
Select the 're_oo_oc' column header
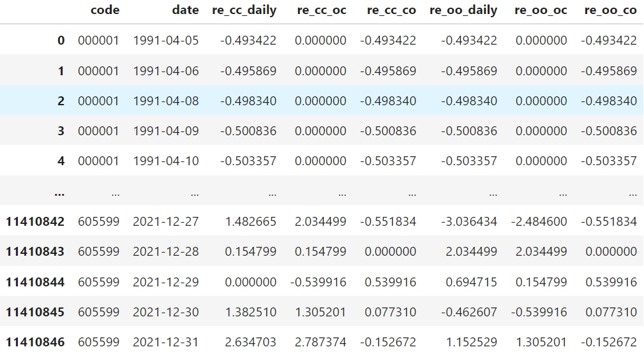point(541,11)
